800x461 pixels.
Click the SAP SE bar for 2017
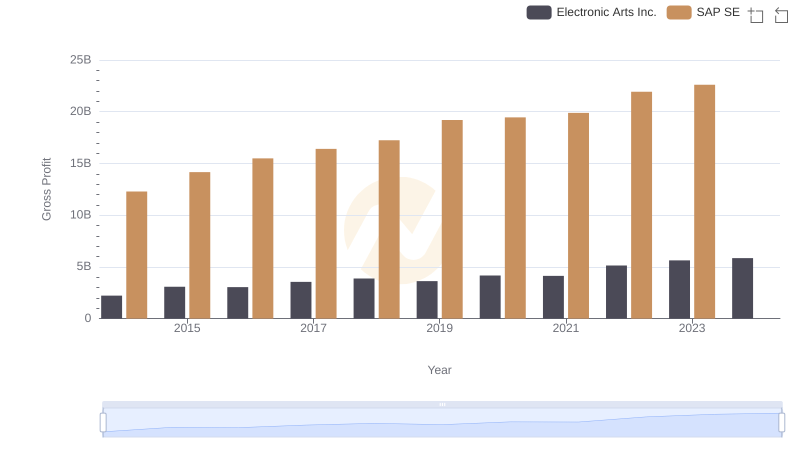tap(326, 234)
